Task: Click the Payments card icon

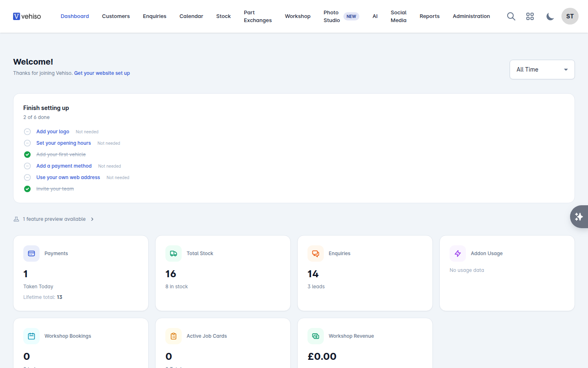Action: (x=31, y=254)
